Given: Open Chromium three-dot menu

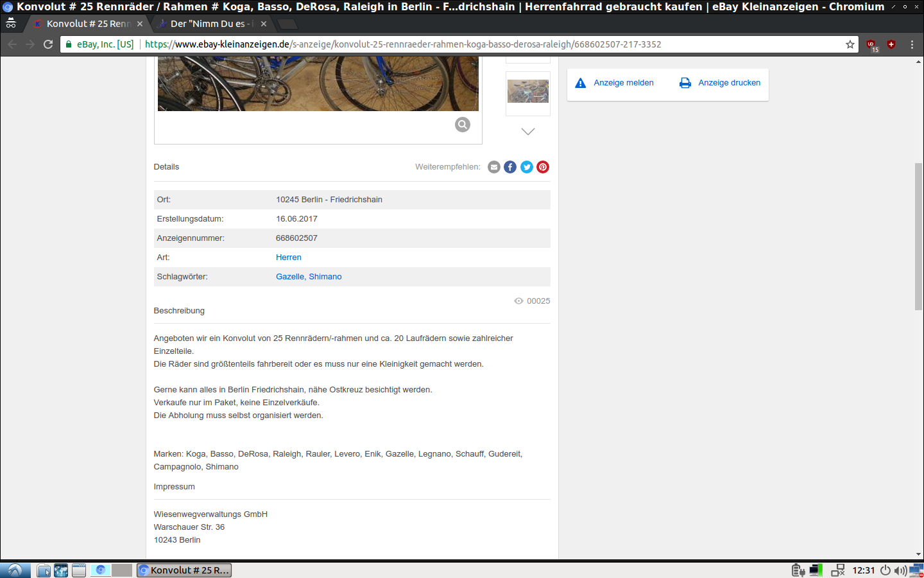Looking at the screenshot, I should click(x=912, y=44).
